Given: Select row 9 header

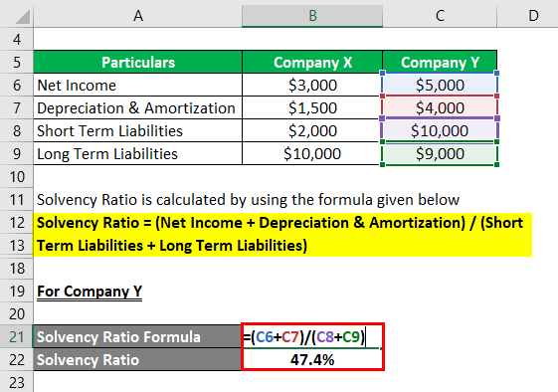Looking at the screenshot, I should pos(17,153).
